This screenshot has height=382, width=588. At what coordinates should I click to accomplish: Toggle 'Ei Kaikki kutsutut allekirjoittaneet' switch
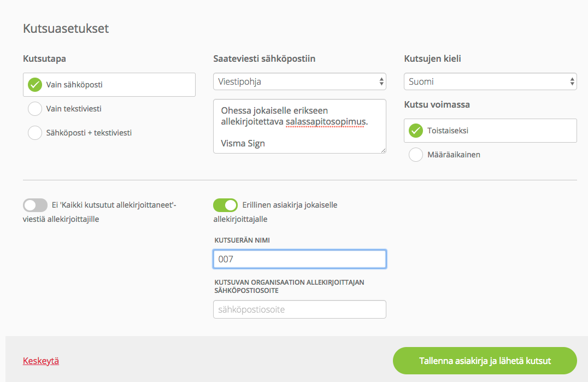click(x=35, y=205)
